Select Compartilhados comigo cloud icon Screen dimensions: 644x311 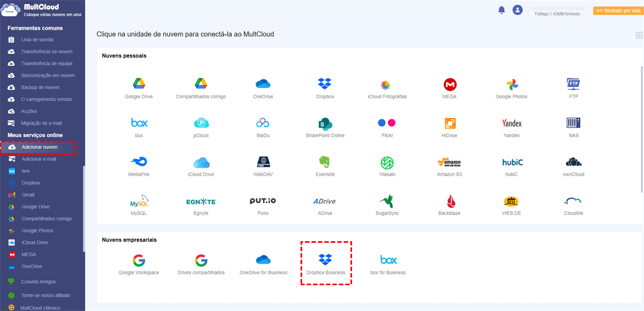point(201,84)
